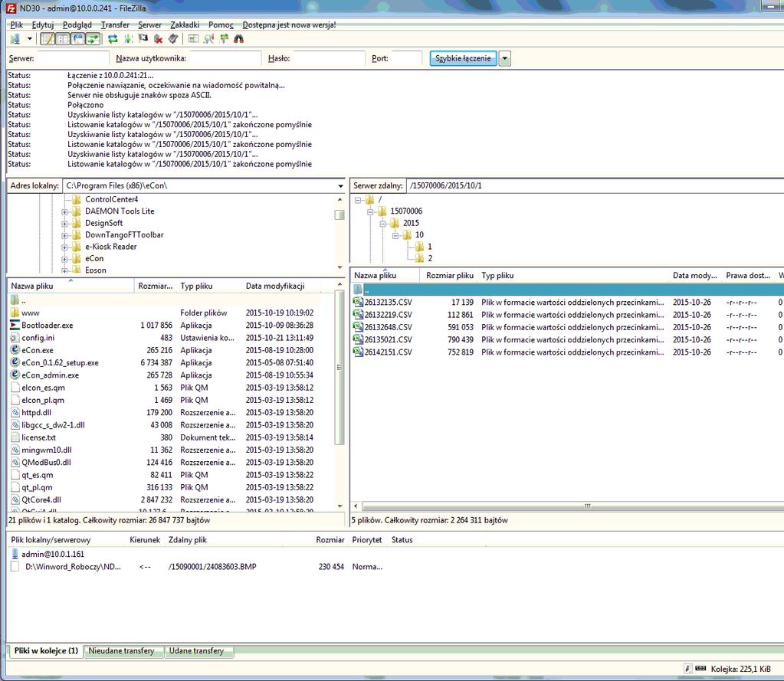Open the Serwer menu
Screen dimensions: 784x681
[x=150, y=25]
